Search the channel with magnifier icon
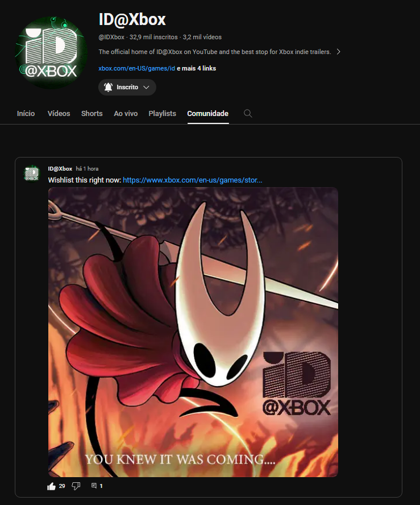Screen dimensions: 420x505 [x=248, y=113]
